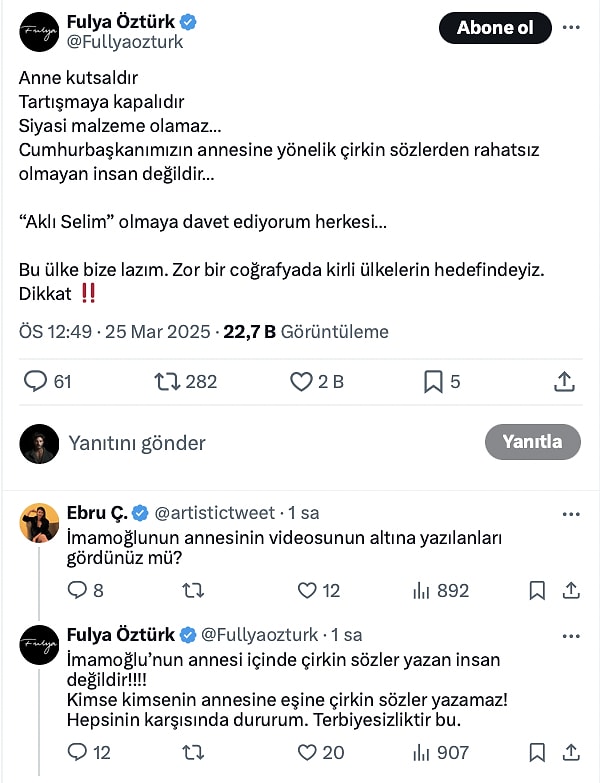Open more options on Ebru Ç.'s reply

571,513
